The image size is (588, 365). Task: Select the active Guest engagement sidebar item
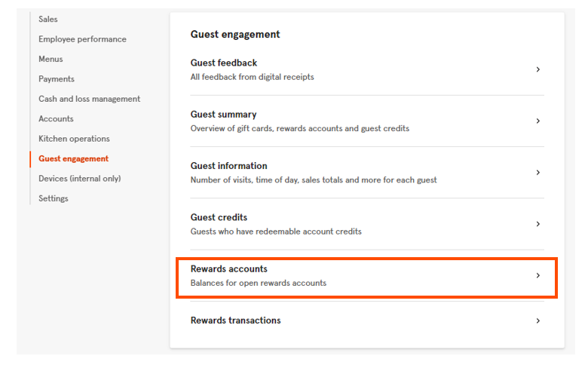(73, 159)
